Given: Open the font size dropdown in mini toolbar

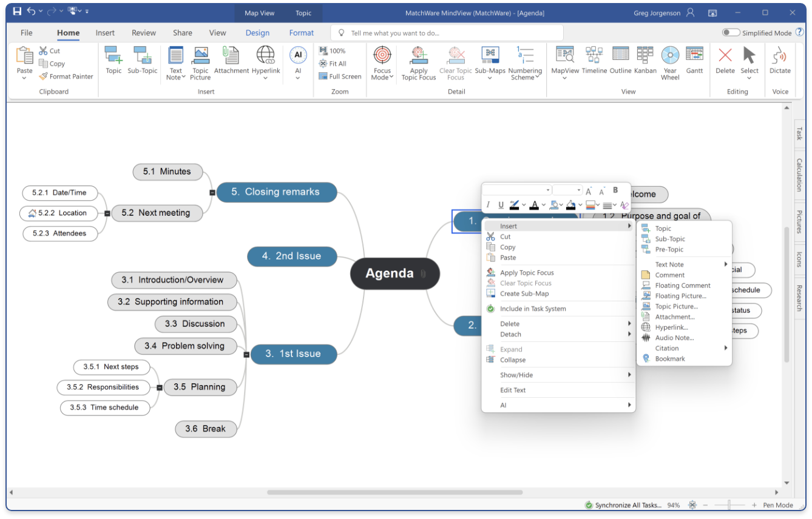Looking at the screenshot, I should click(x=578, y=190).
